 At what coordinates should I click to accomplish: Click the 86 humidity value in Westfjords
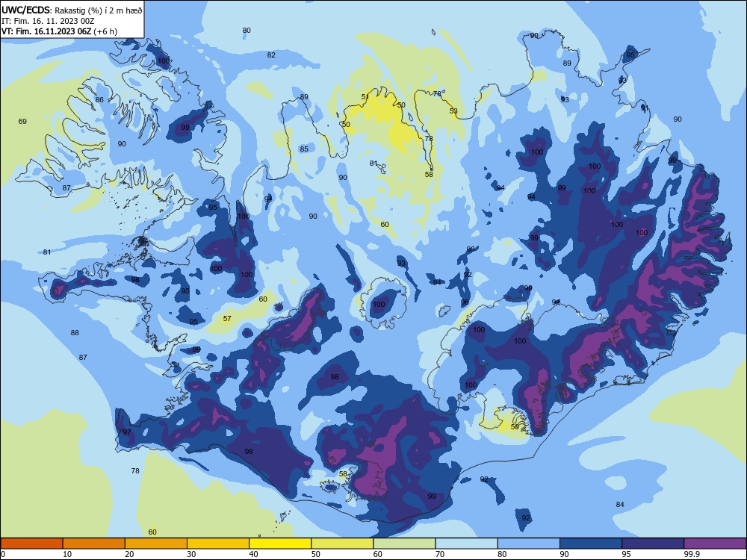pos(99,99)
